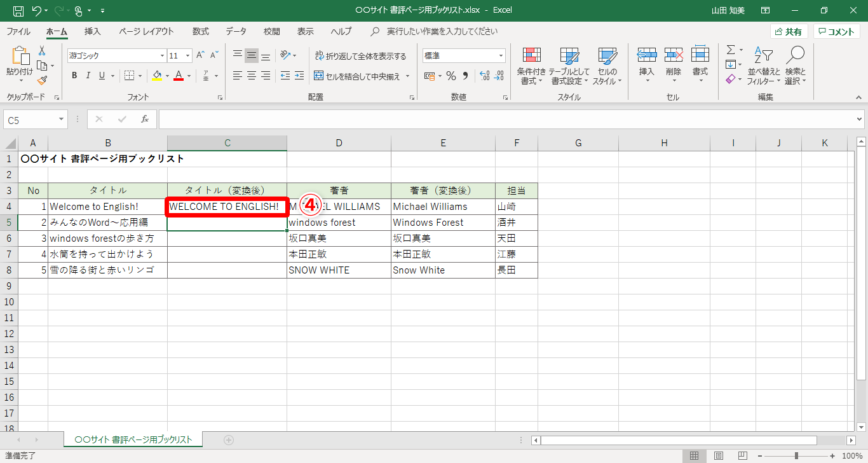The width and height of the screenshot is (868, 463).
Task: Undo last action in Quick Access Toolbar
Action: point(37,10)
